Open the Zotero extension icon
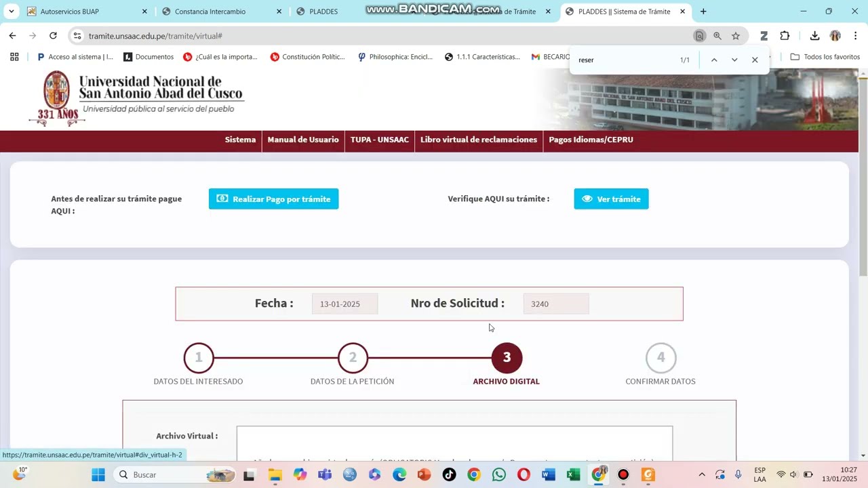Viewport: 868px width, 488px height. coord(764,36)
